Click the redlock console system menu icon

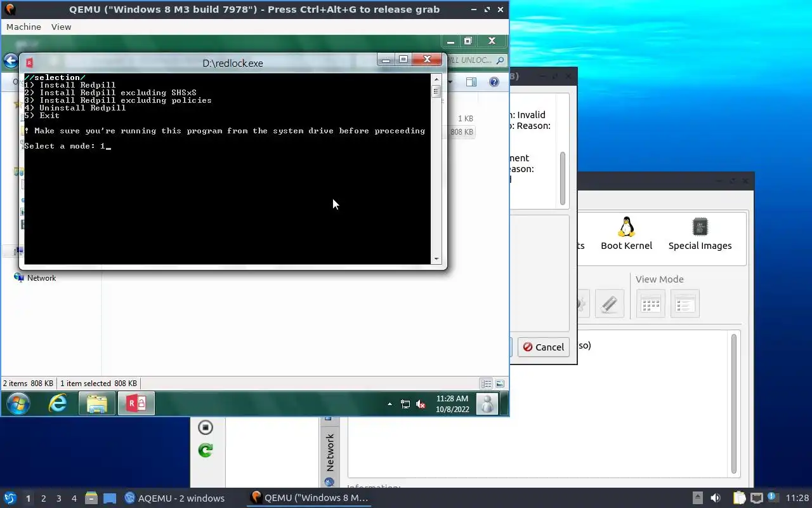point(30,62)
